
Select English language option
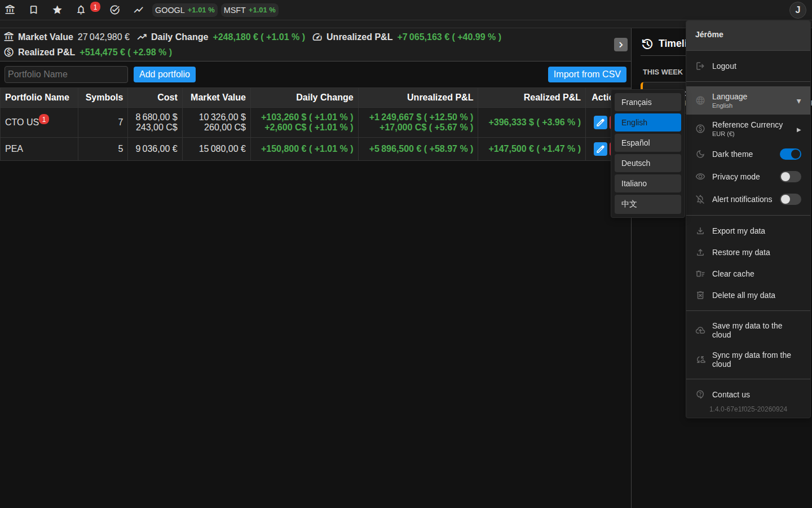(648, 122)
